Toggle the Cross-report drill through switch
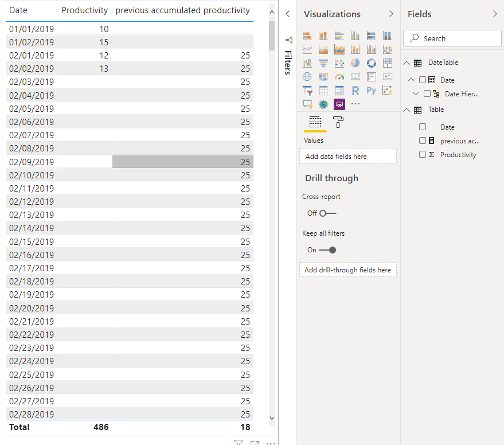The image size is (504, 445). [328, 213]
